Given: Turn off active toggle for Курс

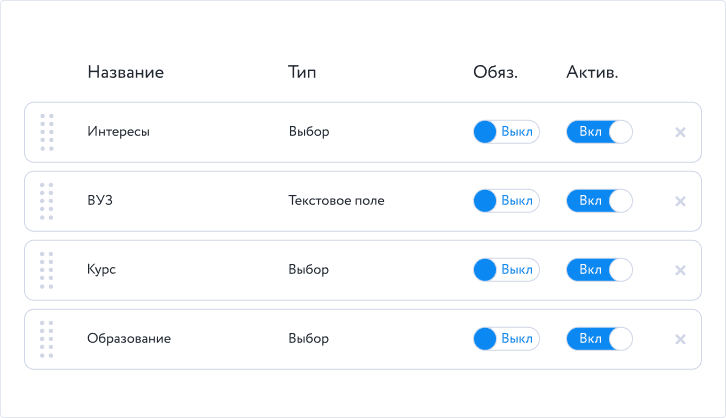Looking at the screenshot, I should point(599,270).
